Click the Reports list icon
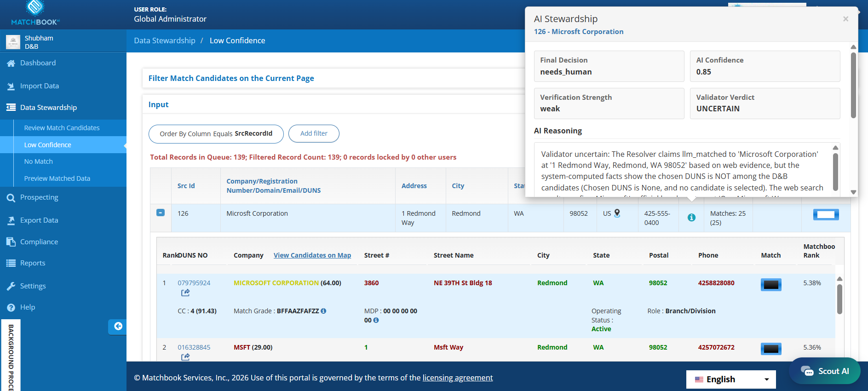The width and height of the screenshot is (868, 391). click(x=11, y=263)
